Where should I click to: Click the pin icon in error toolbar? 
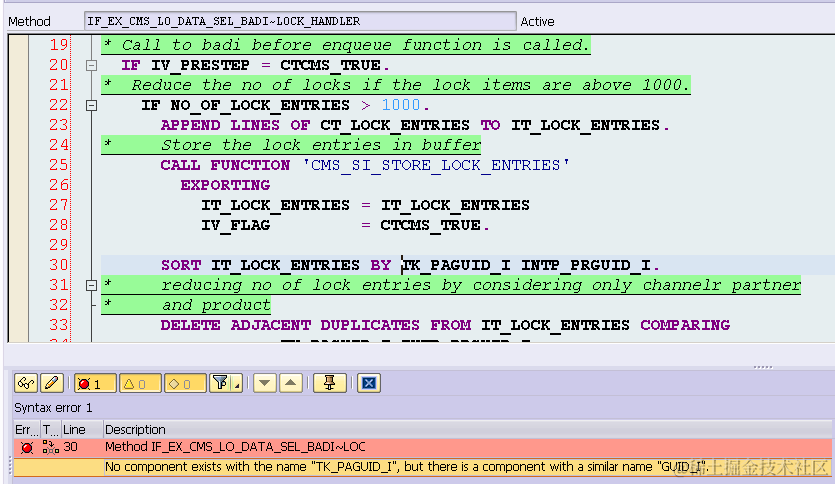point(330,383)
